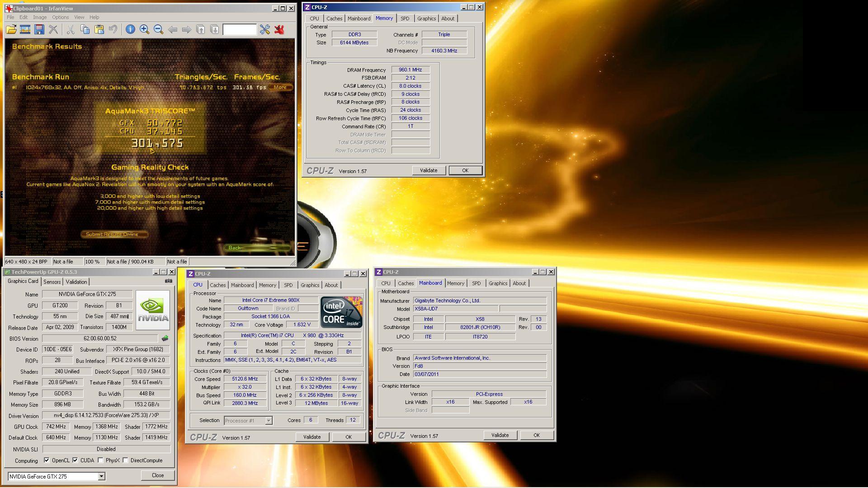Copy image to clipboard icon
The width and height of the screenshot is (868, 488).
[x=85, y=29]
